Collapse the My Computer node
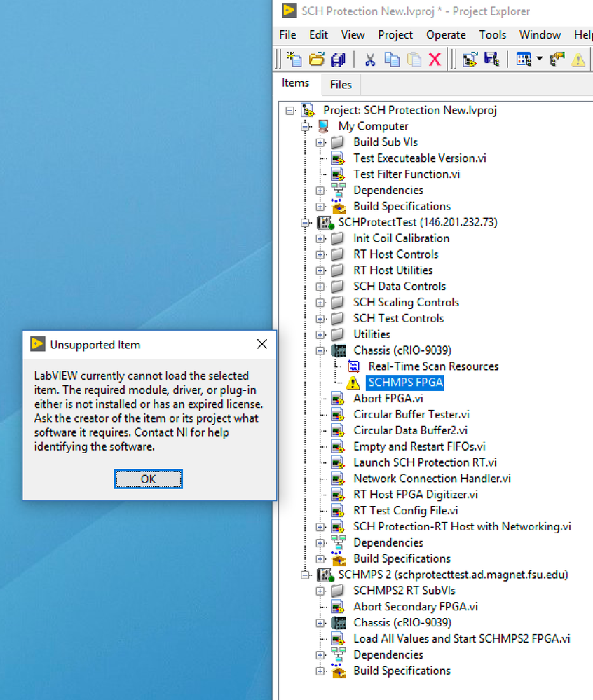The height and width of the screenshot is (700, 593). pos(306,126)
